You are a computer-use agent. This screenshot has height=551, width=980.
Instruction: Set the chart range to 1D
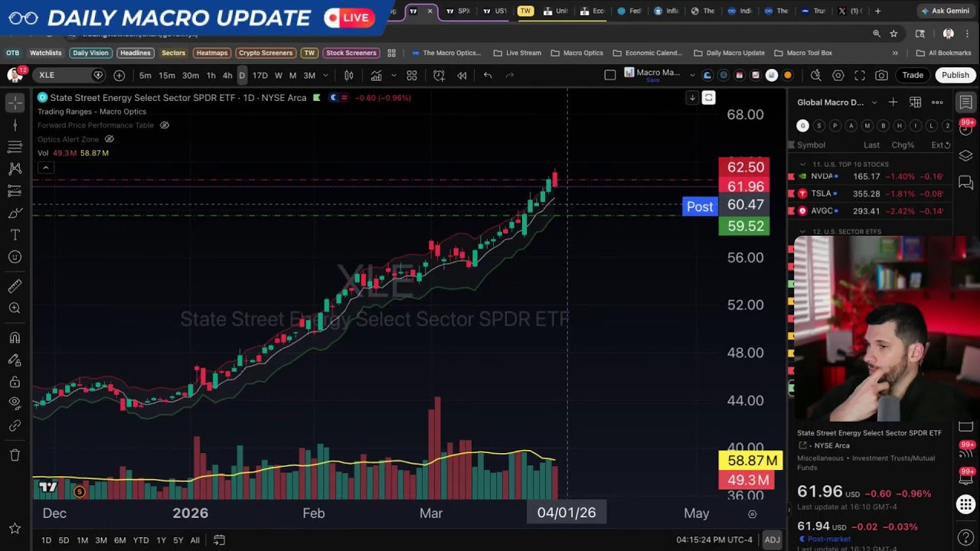[x=46, y=540]
